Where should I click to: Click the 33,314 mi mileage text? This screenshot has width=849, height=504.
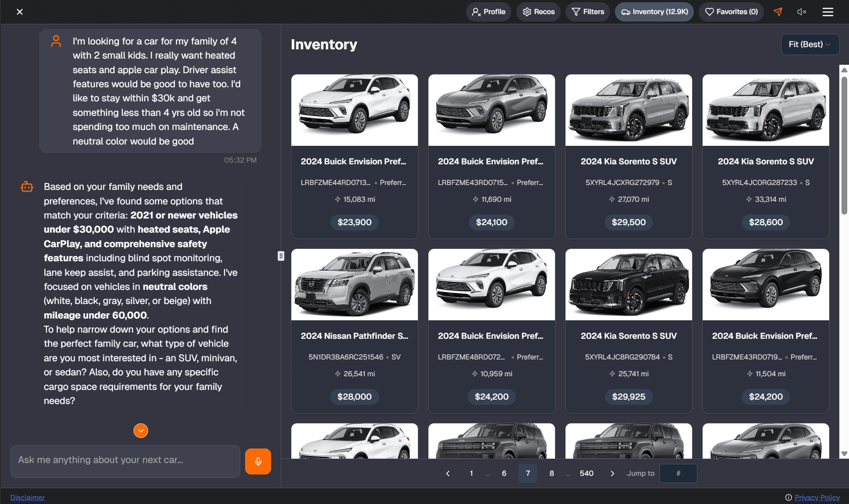[x=771, y=200]
